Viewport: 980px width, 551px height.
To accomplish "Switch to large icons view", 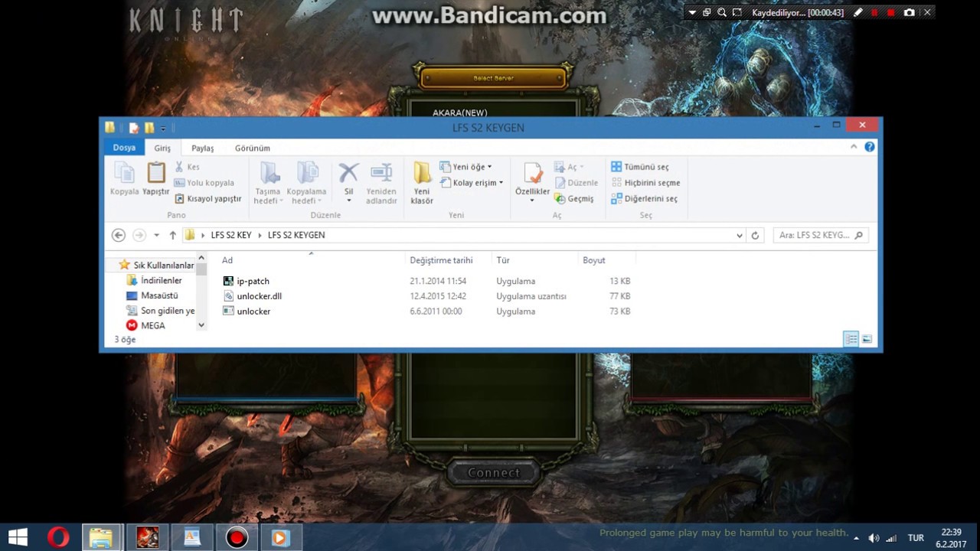I will [867, 339].
